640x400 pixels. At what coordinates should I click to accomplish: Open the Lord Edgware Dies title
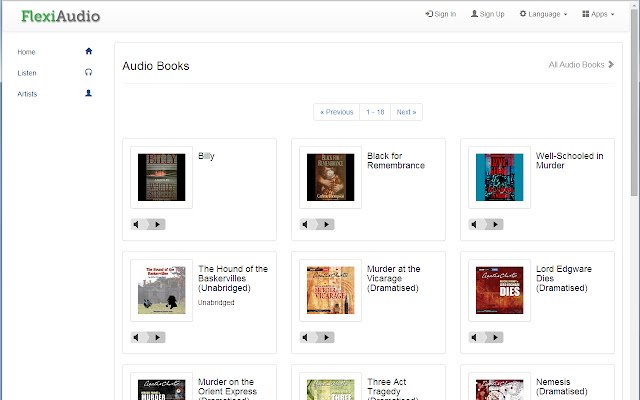point(564,278)
